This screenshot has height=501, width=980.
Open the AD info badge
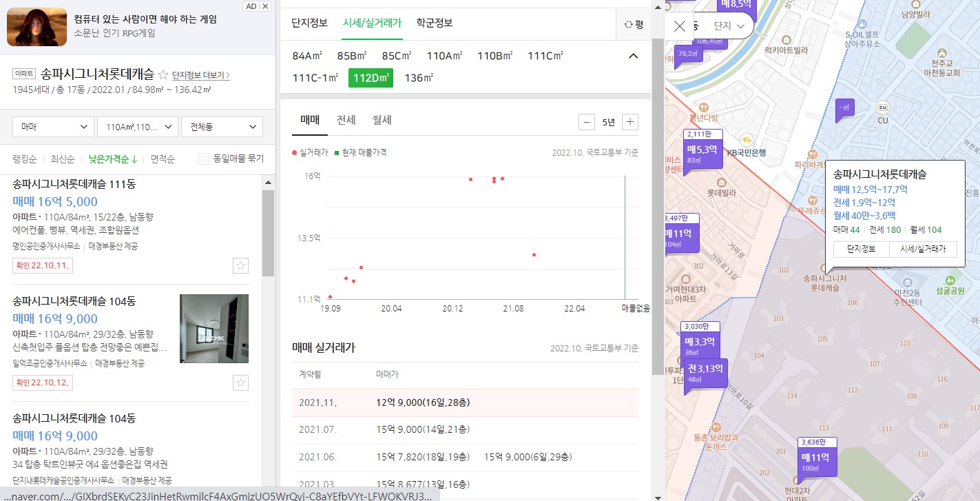tap(251, 6)
